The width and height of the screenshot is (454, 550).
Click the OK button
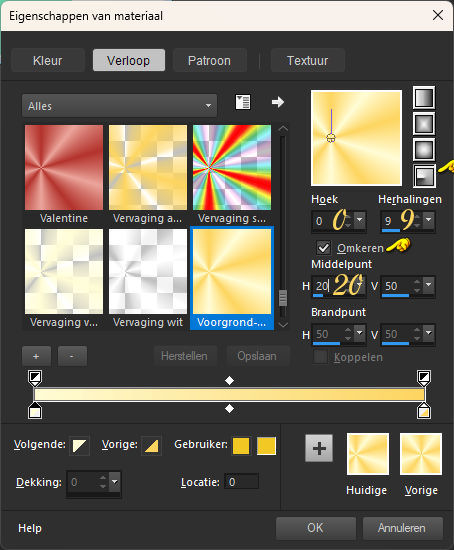pos(316,528)
